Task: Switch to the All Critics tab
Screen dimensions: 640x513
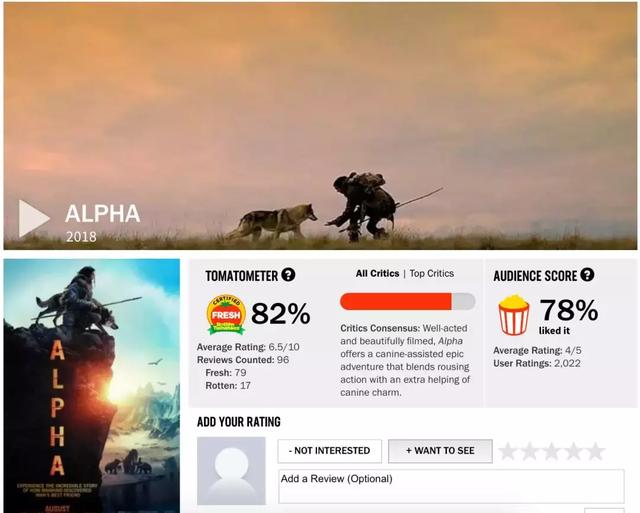Action: [377, 273]
